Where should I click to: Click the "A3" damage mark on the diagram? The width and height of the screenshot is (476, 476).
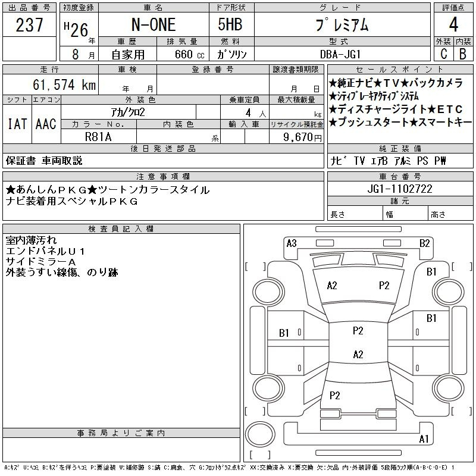pos(292,243)
